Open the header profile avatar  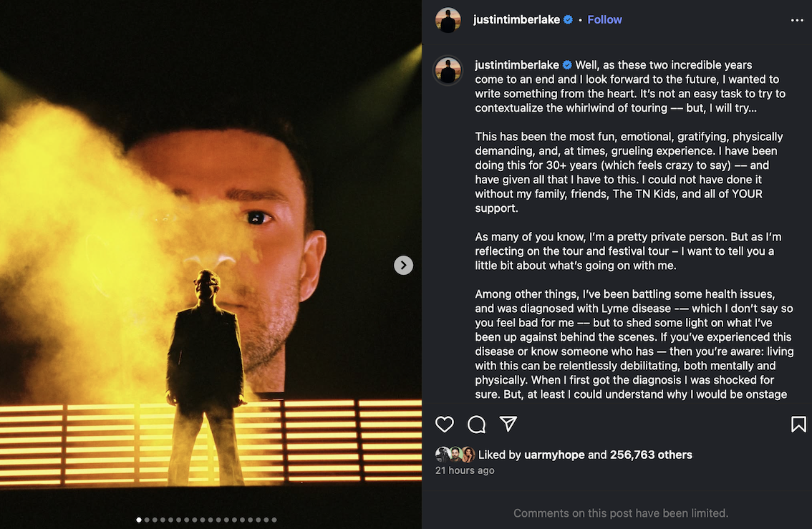click(448, 20)
